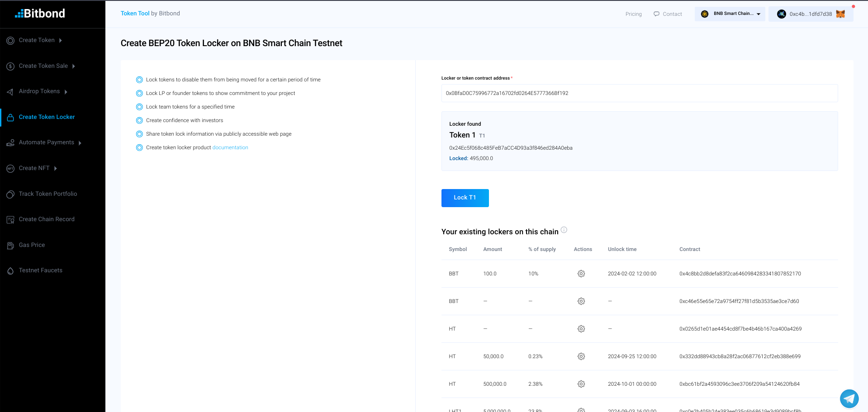Screen dimensions: 868x412
Task: Click the Pricing link in header
Action: tap(633, 14)
